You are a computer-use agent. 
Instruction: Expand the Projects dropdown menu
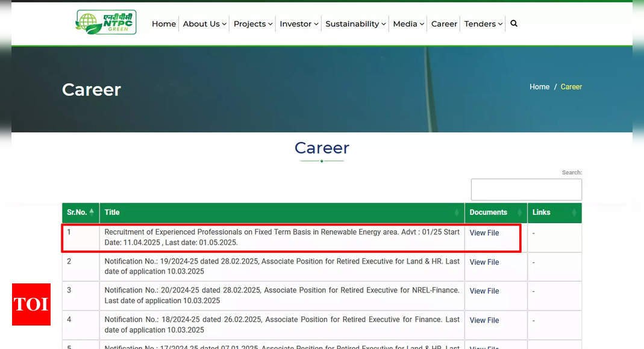pyautogui.click(x=253, y=24)
